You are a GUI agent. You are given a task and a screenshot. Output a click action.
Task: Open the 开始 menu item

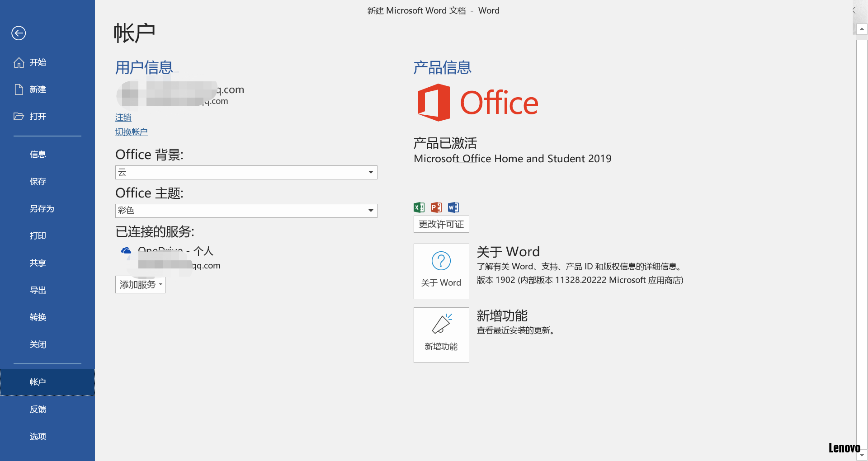coord(47,62)
